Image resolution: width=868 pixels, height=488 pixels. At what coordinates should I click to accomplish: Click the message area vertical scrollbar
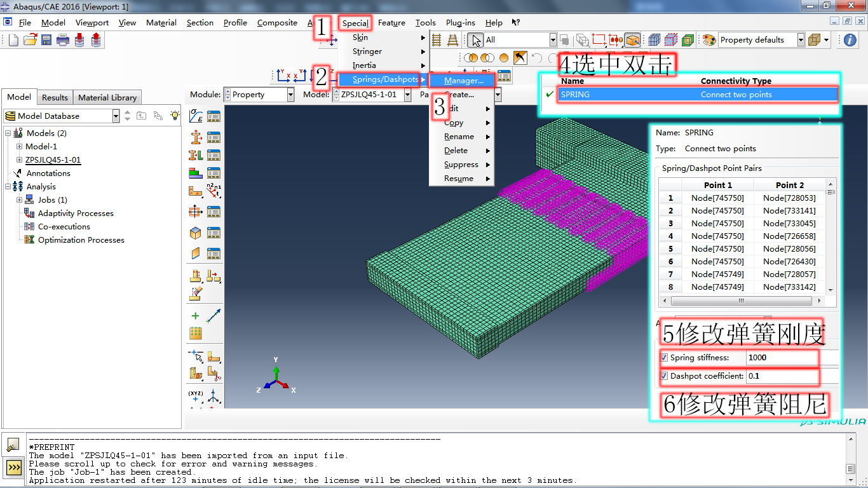click(850, 459)
